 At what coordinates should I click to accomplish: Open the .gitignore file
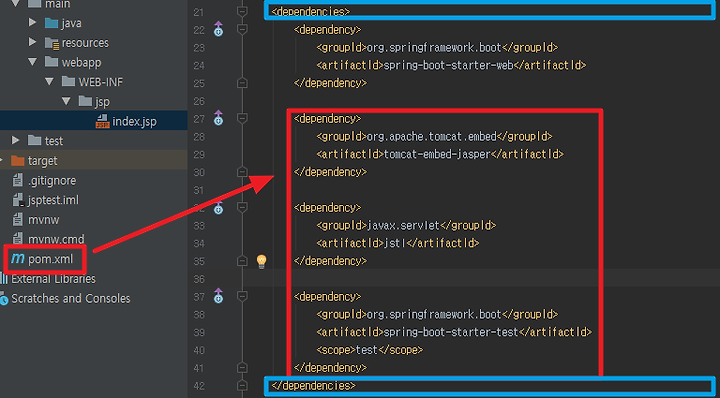click(52, 181)
